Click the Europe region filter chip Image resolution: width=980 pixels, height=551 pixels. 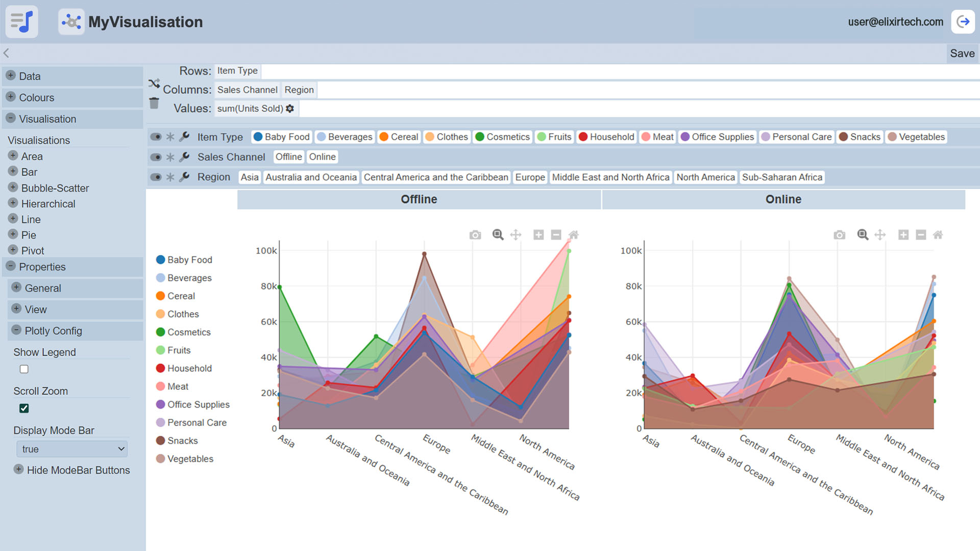click(530, 177)
